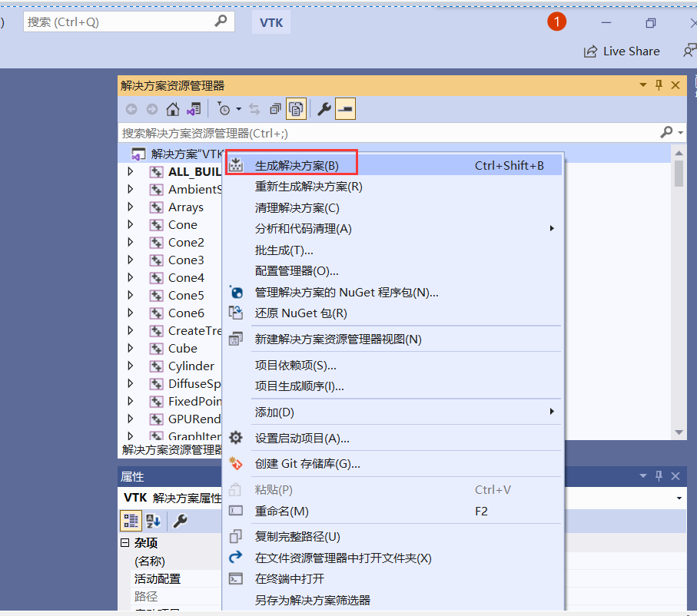Click the Home icon in Solution Explorer toolbar

172,109
